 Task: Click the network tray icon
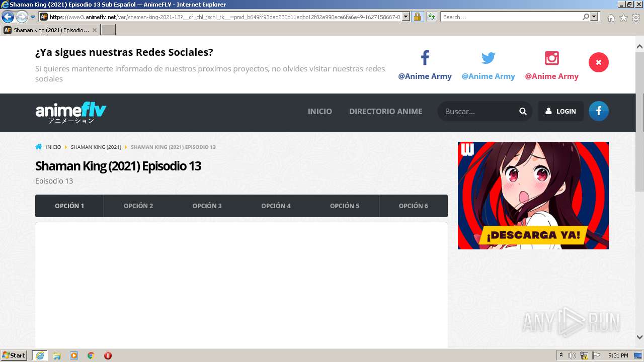584,356
